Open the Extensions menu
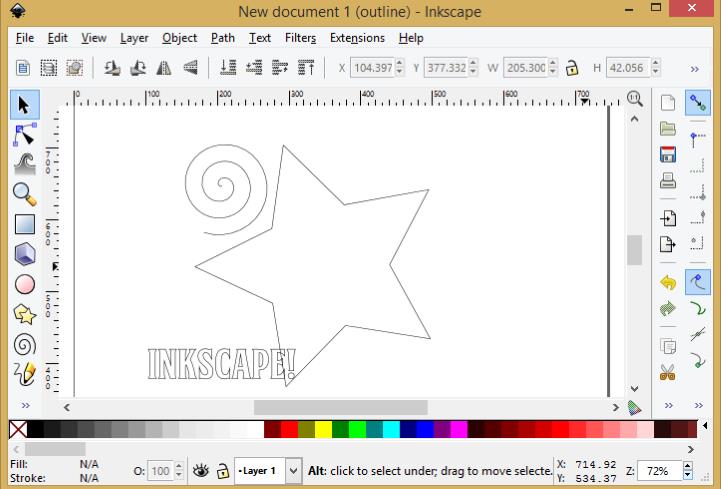721x489 pixels. click(x=357, y=38)
